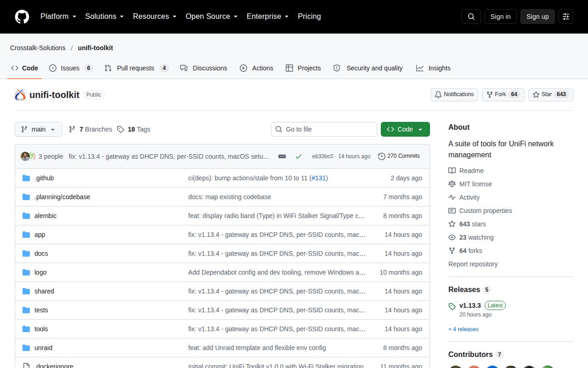588x368 pixels.
Task: Open the logo folder
Action: point(40,272)
